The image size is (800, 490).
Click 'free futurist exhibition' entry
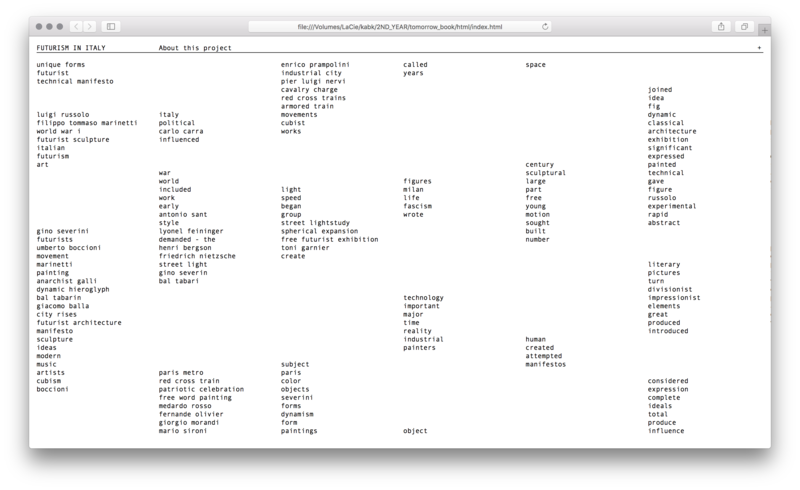tap(330, 239)
